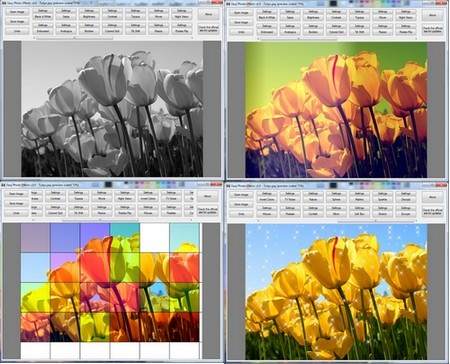Apply Sparkle effect in the bottom-right window

click(382, 199)
